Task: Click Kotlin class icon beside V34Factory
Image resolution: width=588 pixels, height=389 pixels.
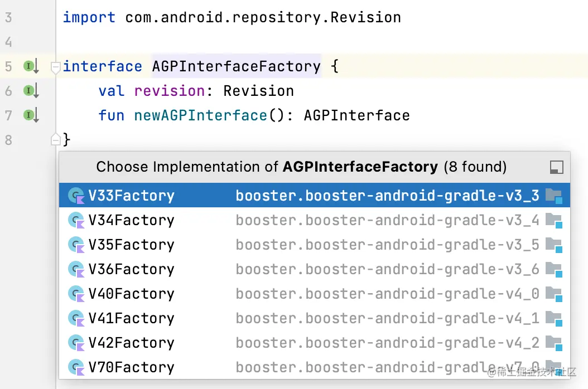Action: (76, 220)
